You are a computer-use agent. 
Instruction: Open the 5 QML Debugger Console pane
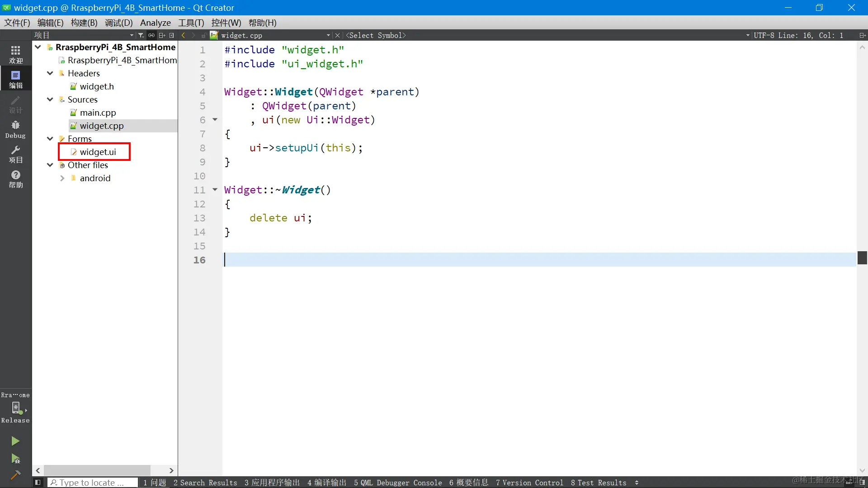pyautogui.click(x=398, y=483)
